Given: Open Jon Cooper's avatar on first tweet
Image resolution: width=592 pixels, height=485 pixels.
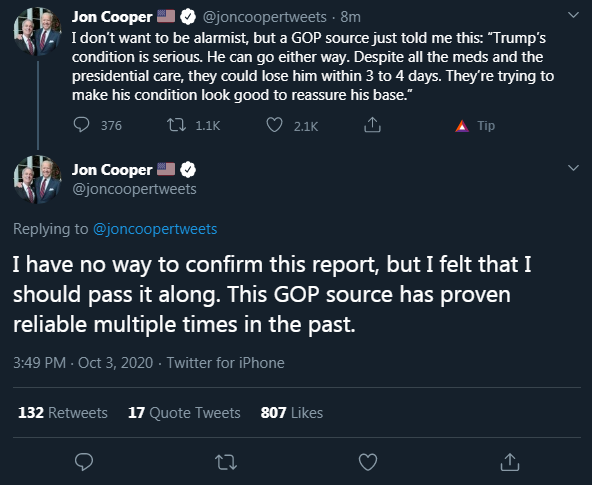Looking at the screenshot, I should [37, 32].
